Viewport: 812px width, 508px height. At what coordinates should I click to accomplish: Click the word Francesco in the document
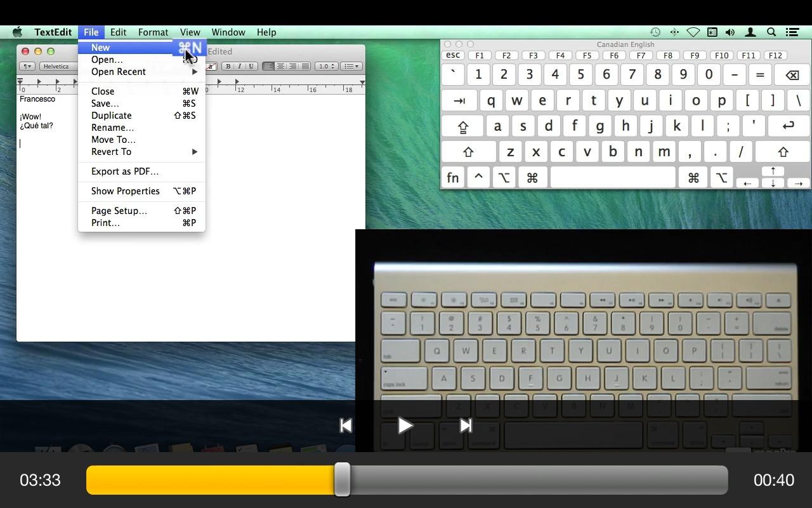pyautogui.click(x=37, y=99)
